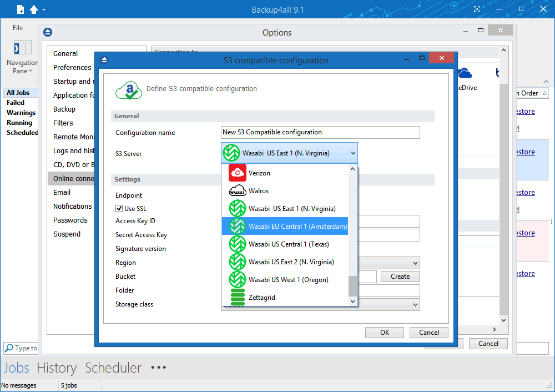Screen dimensions: 555x392
Task: Switch to the Scheduler view
Action: (x=113, y=368)
